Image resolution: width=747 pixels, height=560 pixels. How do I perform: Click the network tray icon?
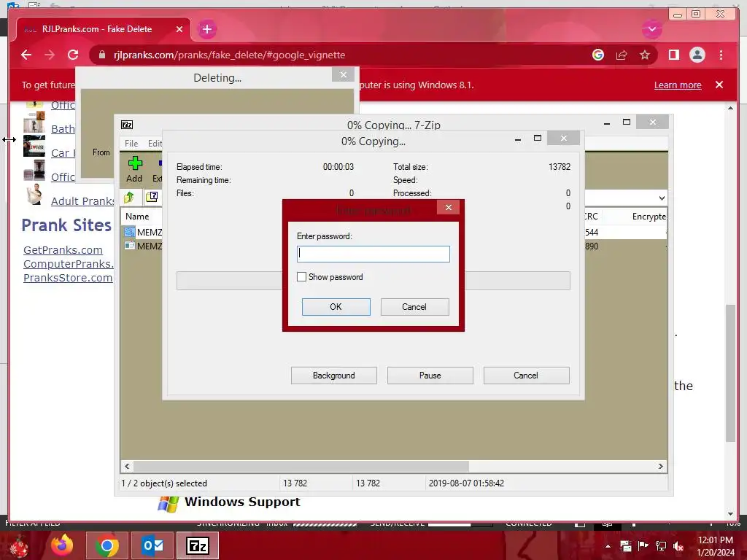(661, 546)
